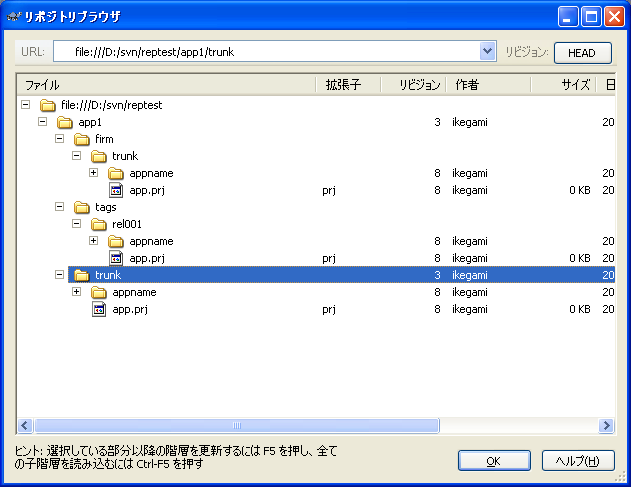Click folder icon of trunk under firm
The width and height of the screenshot is (631, 487).
tap(99, 156)
